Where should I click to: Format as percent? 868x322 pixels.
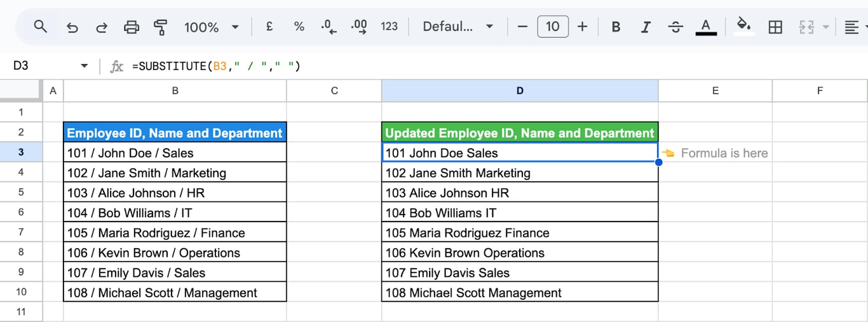(x=299, y=27)
